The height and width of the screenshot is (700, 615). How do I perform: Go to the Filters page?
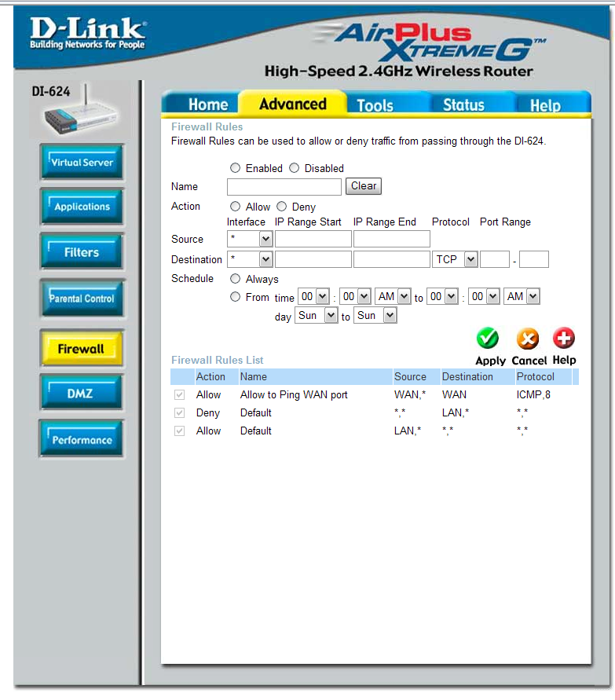point(81,251)
